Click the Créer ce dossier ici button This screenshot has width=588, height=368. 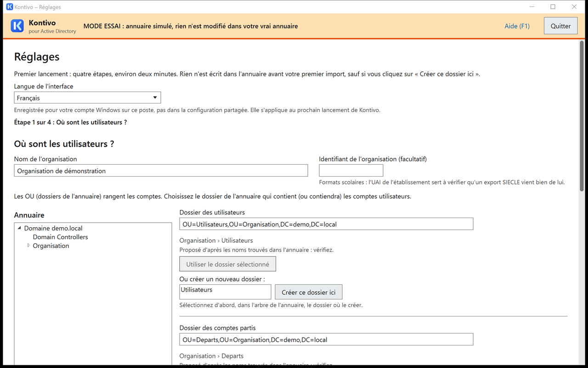[309, 292]
